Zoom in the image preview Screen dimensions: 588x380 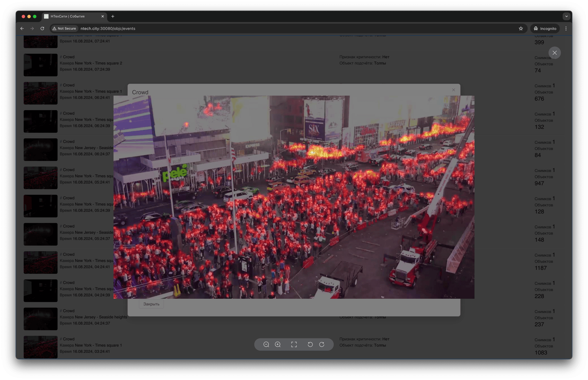pyautogui.click(x=278, y=344)
